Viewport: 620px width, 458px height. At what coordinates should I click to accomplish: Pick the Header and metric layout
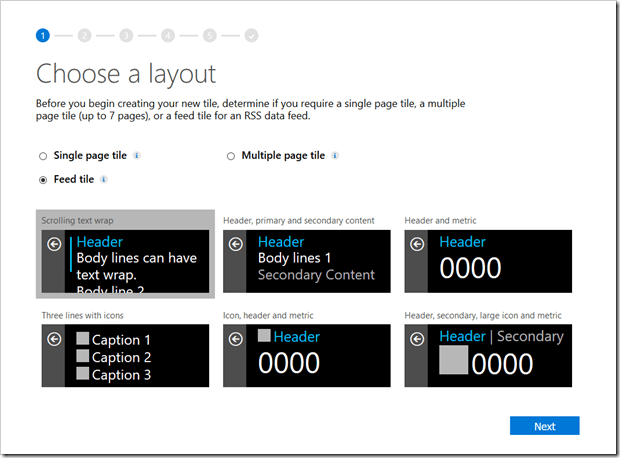488,261
